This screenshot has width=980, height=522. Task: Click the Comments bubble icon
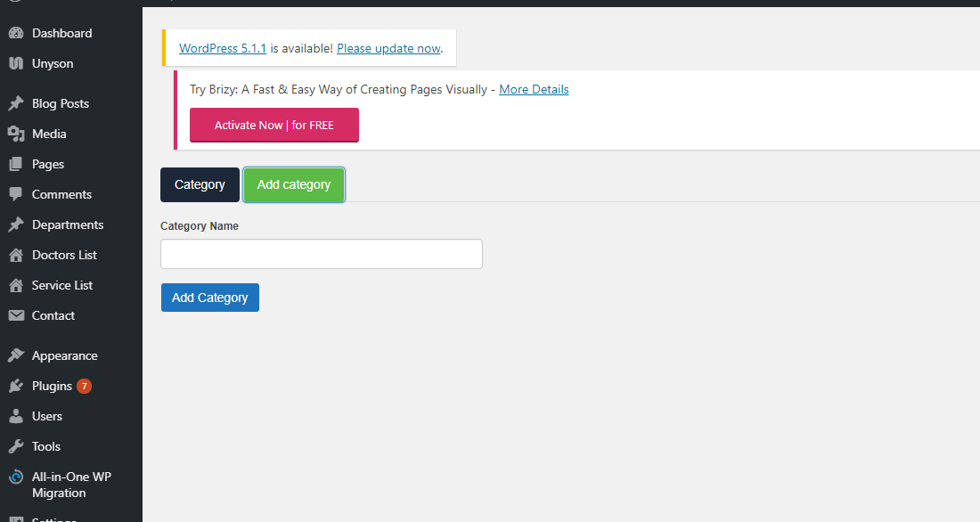16,194
